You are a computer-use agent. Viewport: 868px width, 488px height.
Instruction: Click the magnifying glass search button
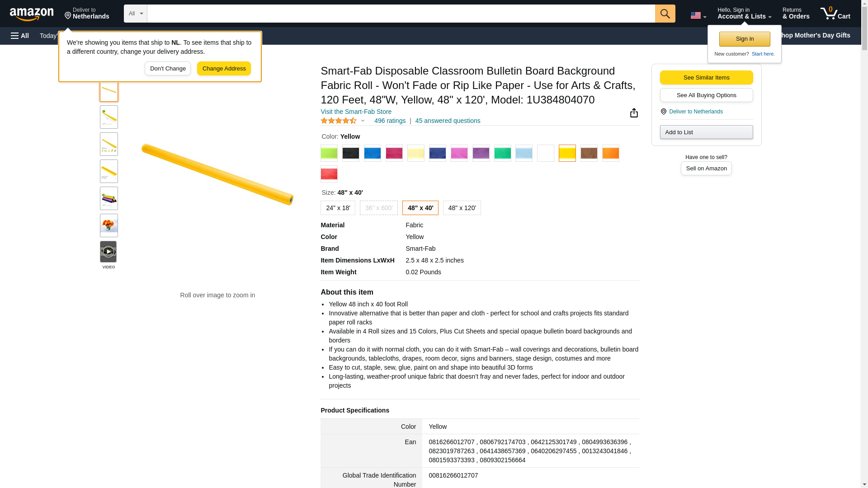(x=665, y=14)
